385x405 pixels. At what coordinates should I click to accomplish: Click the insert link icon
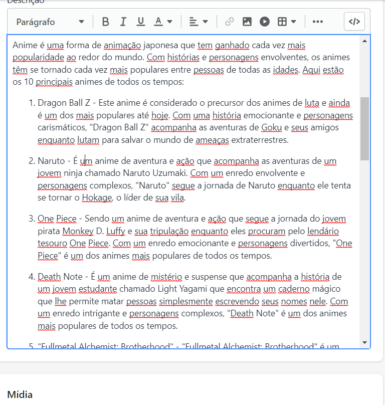coord(229,22)
